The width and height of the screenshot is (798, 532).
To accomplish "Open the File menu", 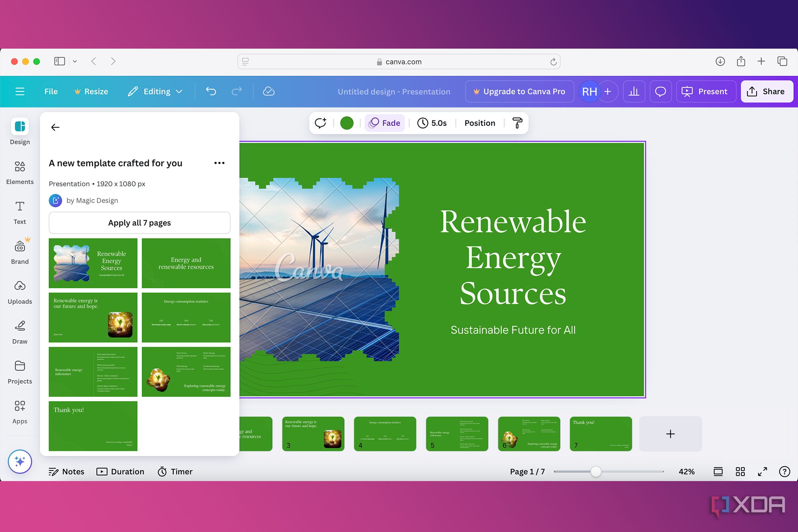I will pos(51,91).
